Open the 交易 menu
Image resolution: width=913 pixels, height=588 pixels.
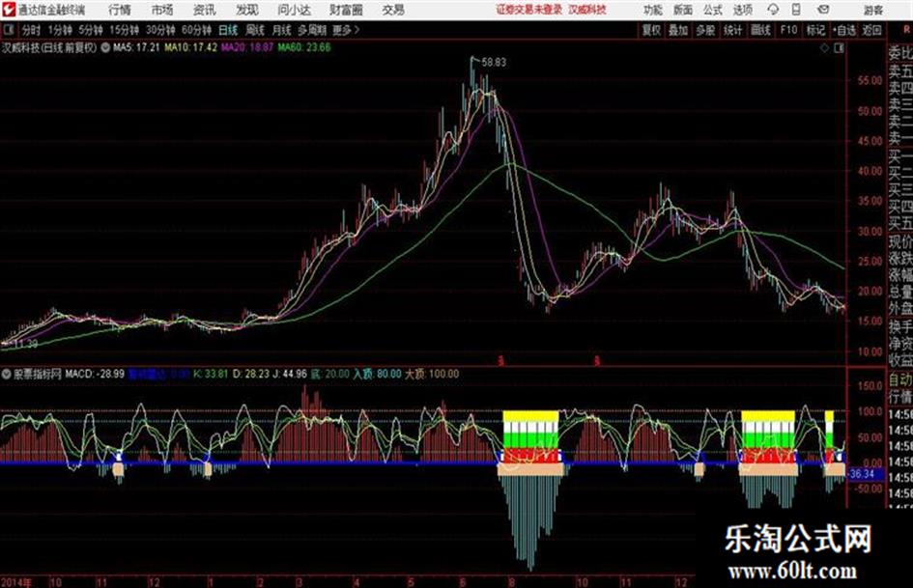tap(393, 10)
